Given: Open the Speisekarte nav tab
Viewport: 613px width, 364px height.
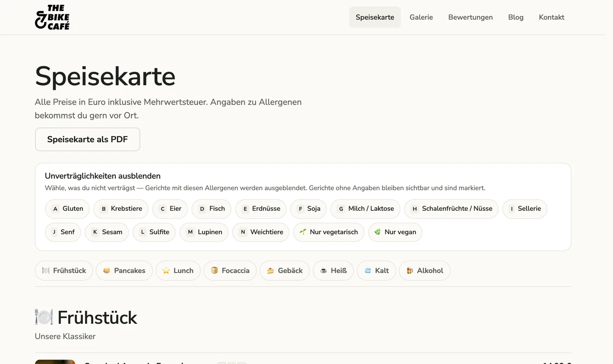Looking at the screenshot, I should tap(375, 17).
